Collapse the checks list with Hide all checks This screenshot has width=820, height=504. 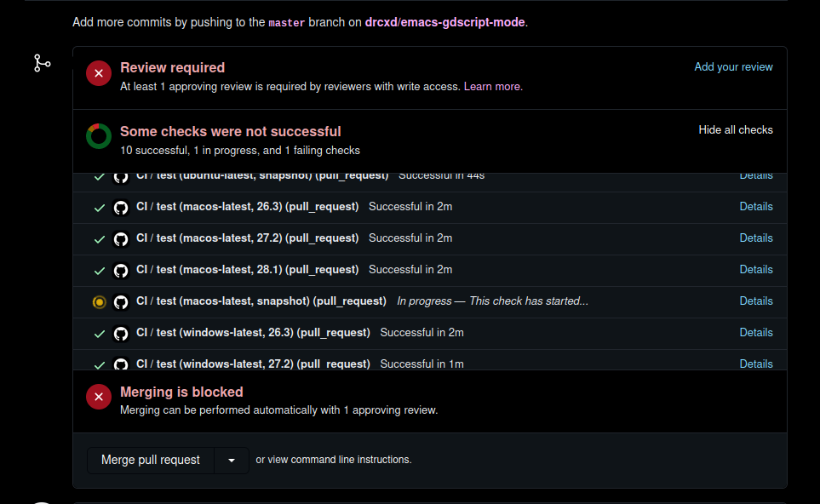coord(735,129)
